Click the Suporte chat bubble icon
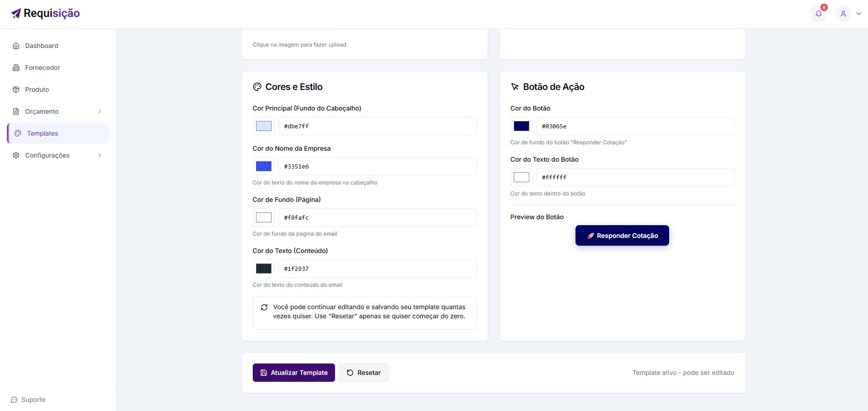The height and width of the screenshot is (411, 868). click(x=14, y=400)
